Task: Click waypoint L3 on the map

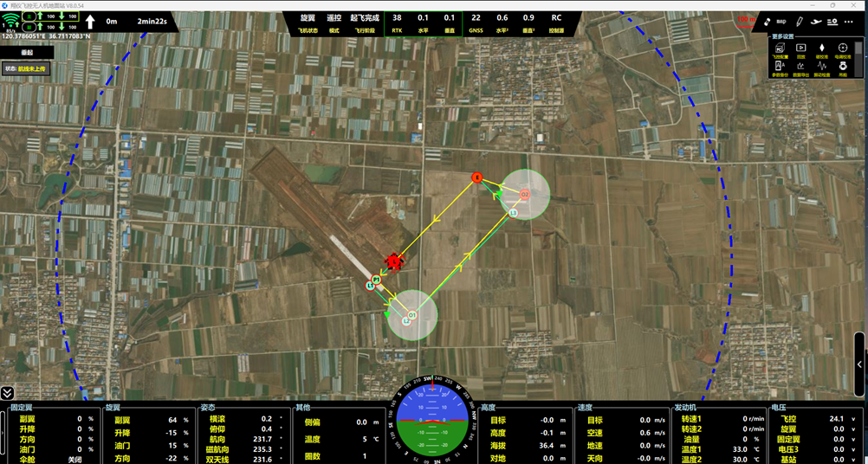Action: (513, 213)
